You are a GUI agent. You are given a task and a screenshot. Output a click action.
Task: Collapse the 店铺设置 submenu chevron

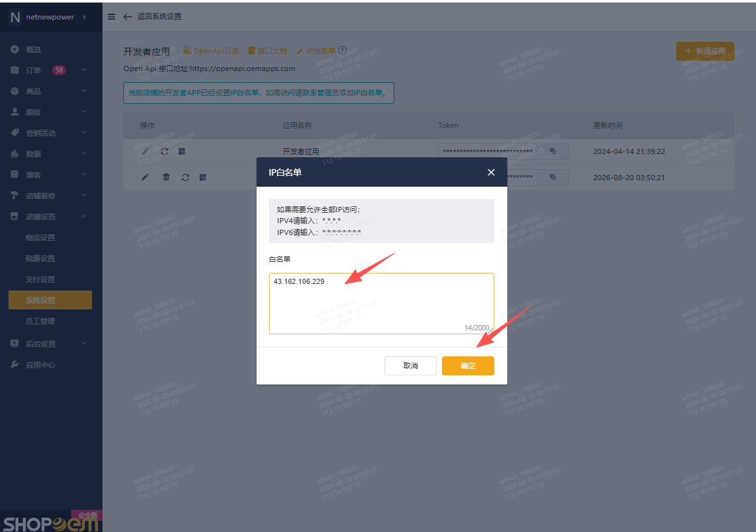click(84, 216)
